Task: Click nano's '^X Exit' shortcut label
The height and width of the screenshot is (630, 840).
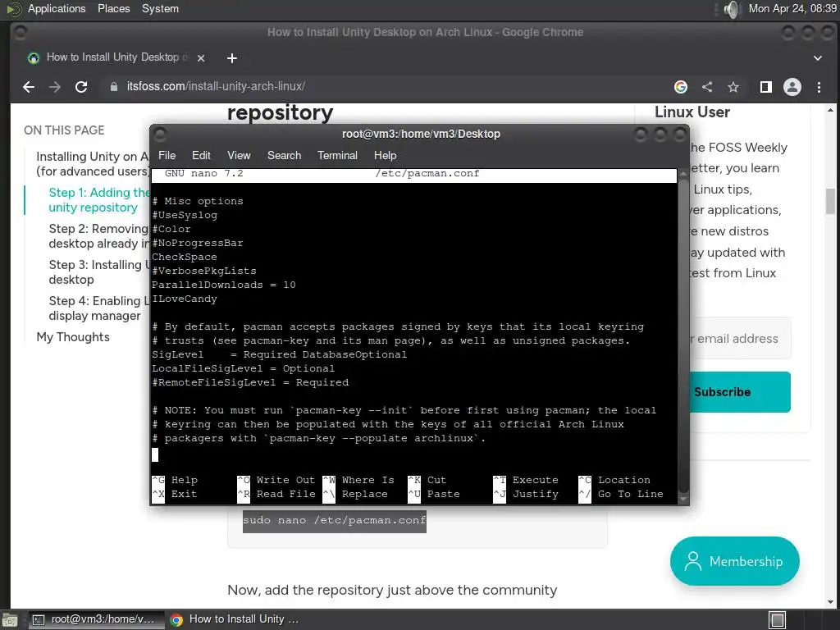Action: [x=175, y=494]
